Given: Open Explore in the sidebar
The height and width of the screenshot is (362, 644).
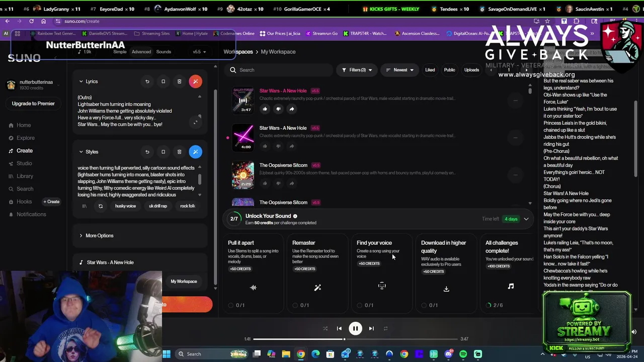Looking at the screenshot, I should click(25, 138).
